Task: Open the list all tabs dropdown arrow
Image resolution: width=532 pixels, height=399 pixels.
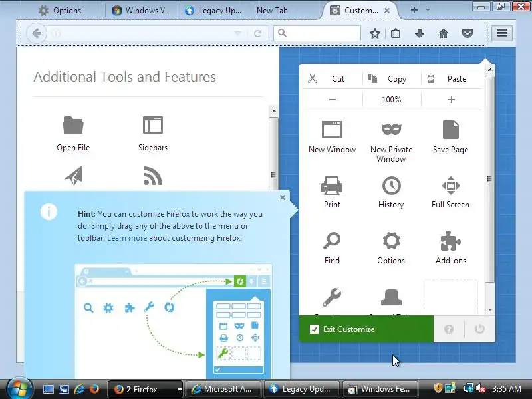Action: tap(428, 10)
